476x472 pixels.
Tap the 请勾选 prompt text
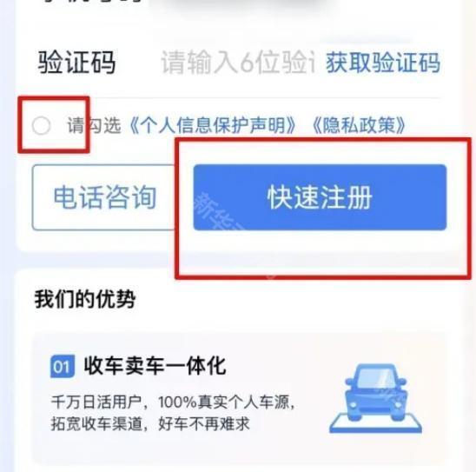point(94,125)
